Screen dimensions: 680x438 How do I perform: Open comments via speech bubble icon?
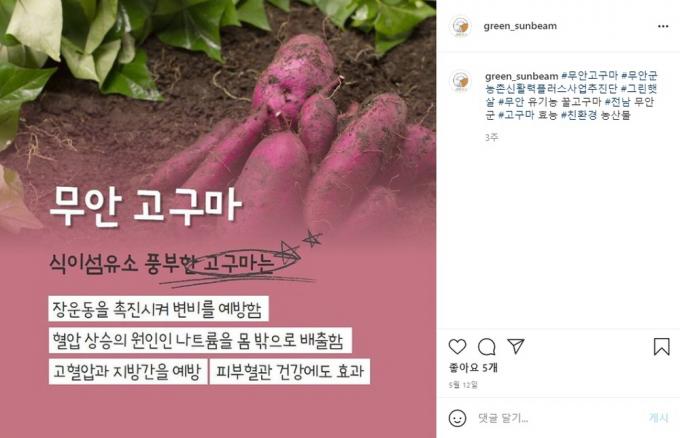(x=486, y=347)
